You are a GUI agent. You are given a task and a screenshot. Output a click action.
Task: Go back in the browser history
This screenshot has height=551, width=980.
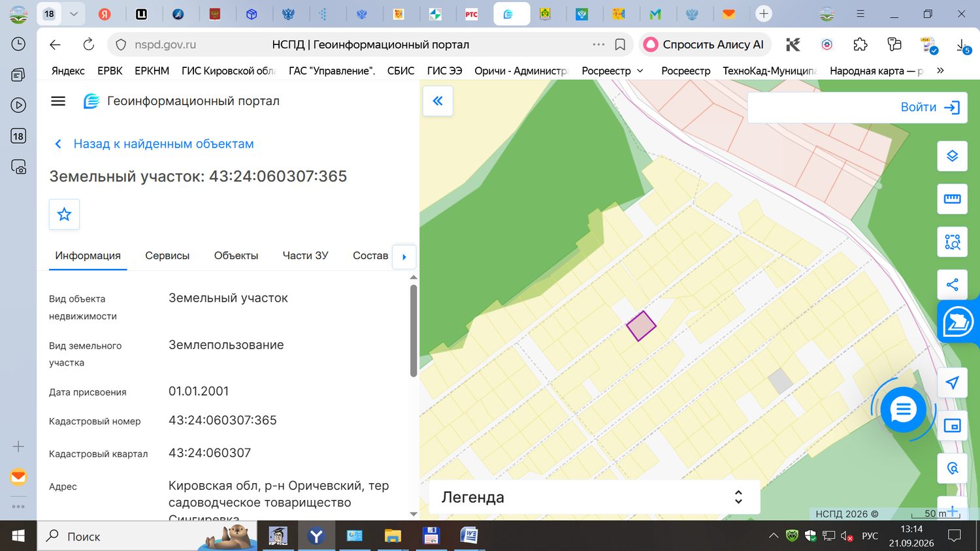click(55, 44)
